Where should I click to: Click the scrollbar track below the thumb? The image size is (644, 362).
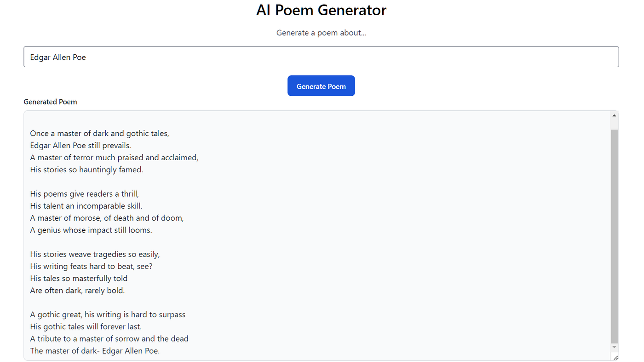point(615,344)
